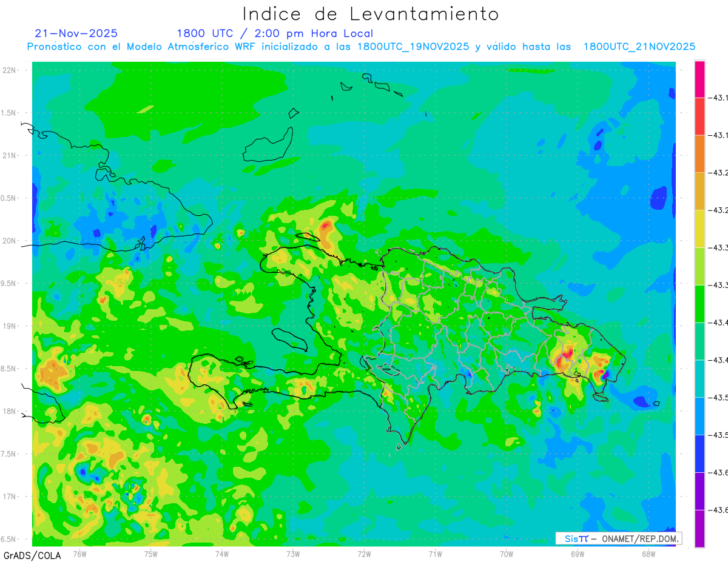Click the hot pink swatch on color bar
This screenshot has width=728, height=562.
coord(699,79)
